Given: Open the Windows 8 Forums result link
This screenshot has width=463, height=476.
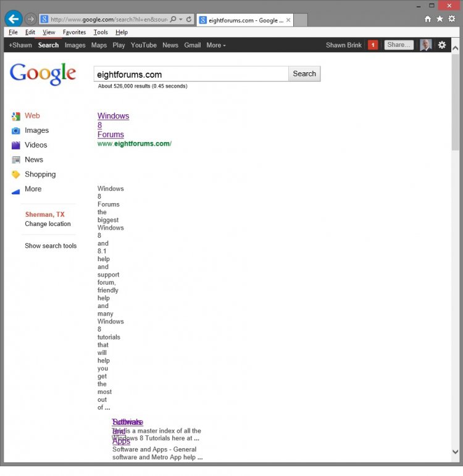Looking at the screenshot, I should (x=113, y=125).
